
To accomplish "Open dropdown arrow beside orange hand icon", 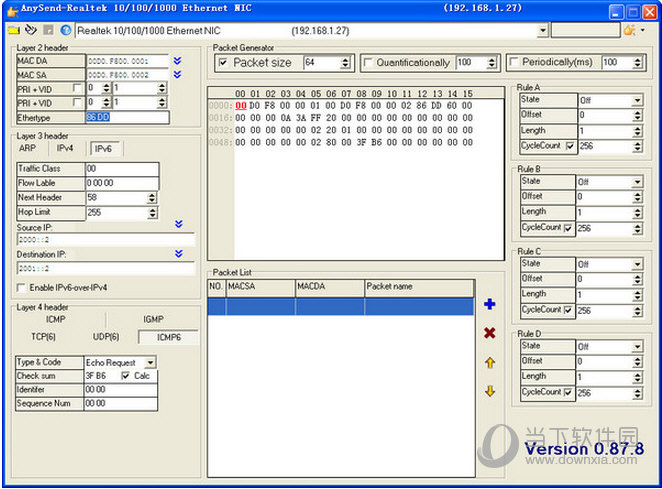I will tap(643, 30).
